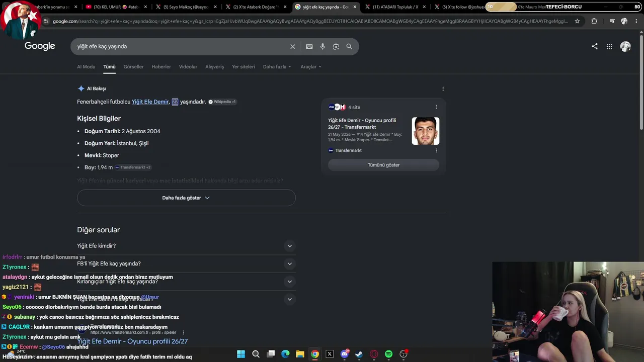Open the Yer siteleri tab
The image size is (644, 362).
click(x=244, y=67)
